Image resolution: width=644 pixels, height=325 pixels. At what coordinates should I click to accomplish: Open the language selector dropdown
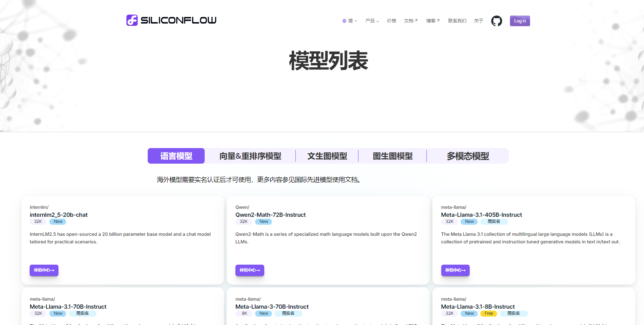(x=350, y=21)
